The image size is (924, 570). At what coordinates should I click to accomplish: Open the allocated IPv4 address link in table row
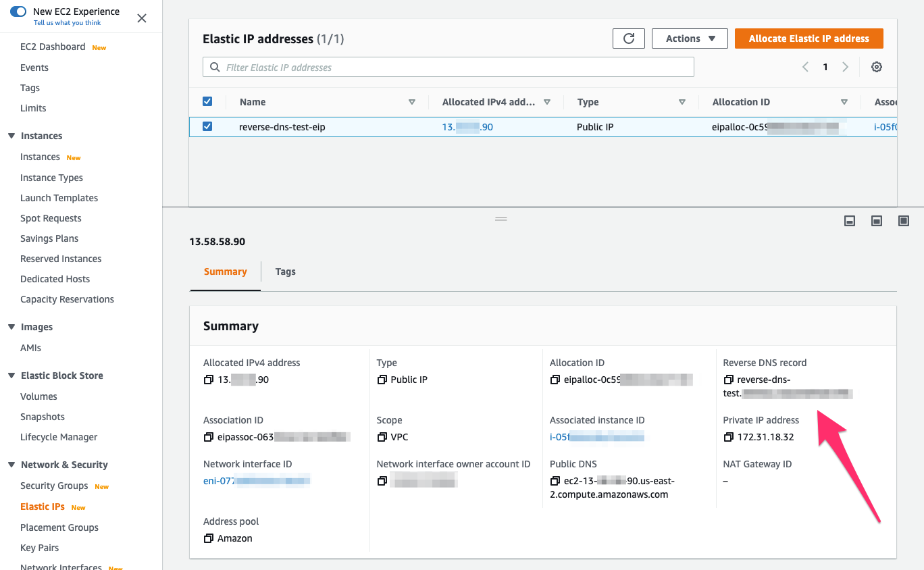coord(467,127)
